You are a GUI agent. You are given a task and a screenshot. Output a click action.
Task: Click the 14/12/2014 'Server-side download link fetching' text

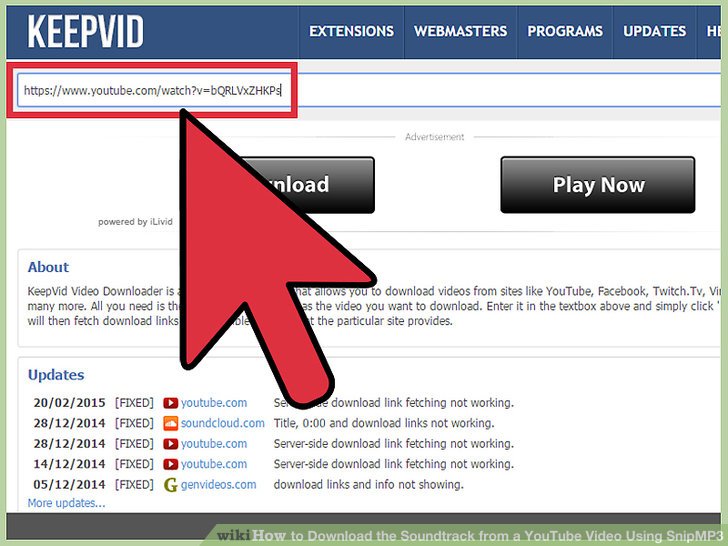(x=394, y=464)
